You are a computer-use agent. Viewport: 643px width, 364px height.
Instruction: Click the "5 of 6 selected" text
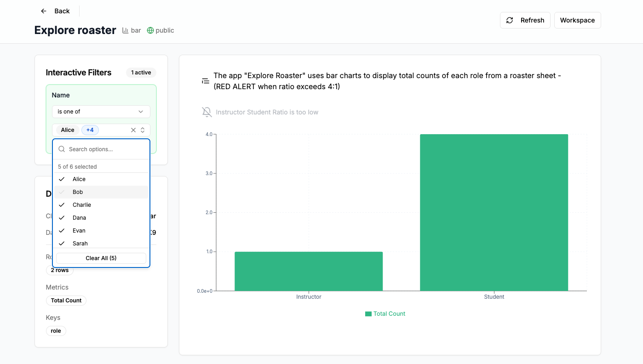[77, 167]
